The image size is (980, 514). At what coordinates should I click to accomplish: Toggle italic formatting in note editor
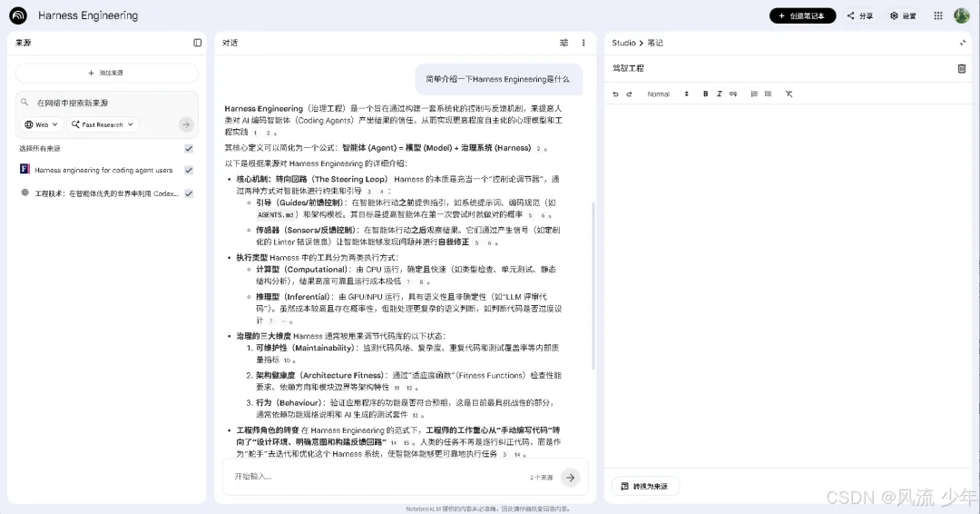click(720, 94)
